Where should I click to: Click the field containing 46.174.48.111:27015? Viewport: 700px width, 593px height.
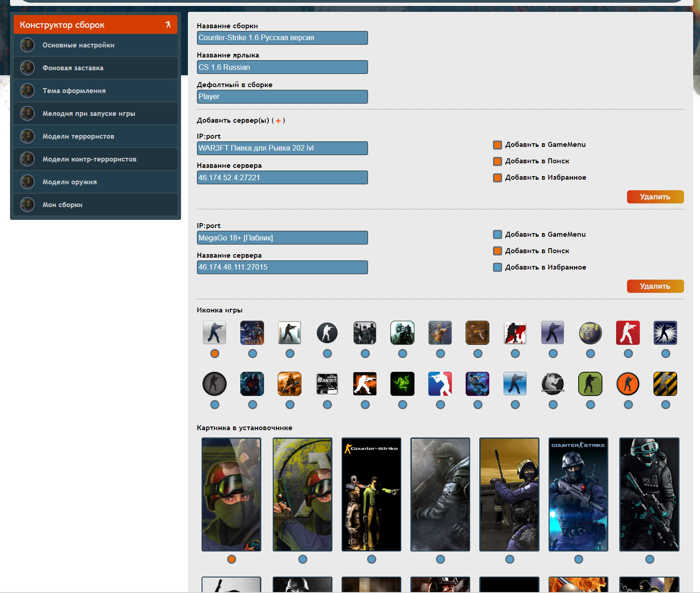coord(282,267)
